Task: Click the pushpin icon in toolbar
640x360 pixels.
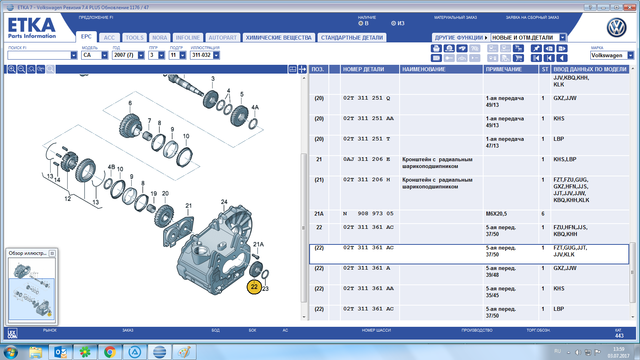Action: point(536,49)
